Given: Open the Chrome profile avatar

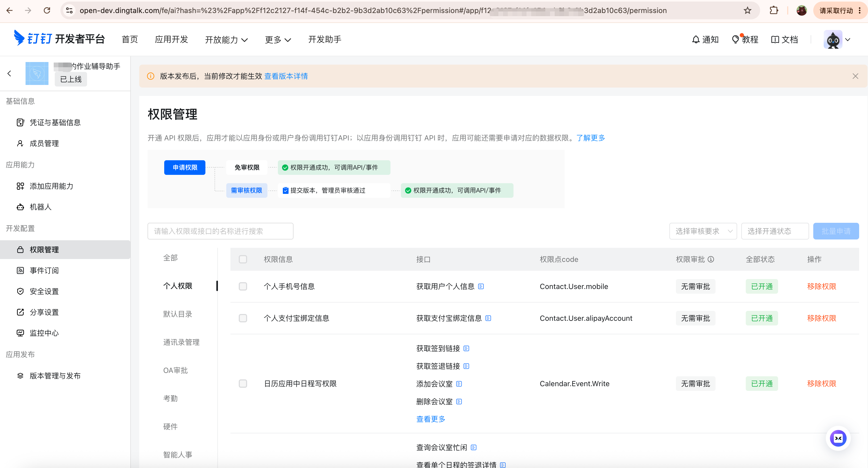Looking at the screenshot, I should coord(802,10).
